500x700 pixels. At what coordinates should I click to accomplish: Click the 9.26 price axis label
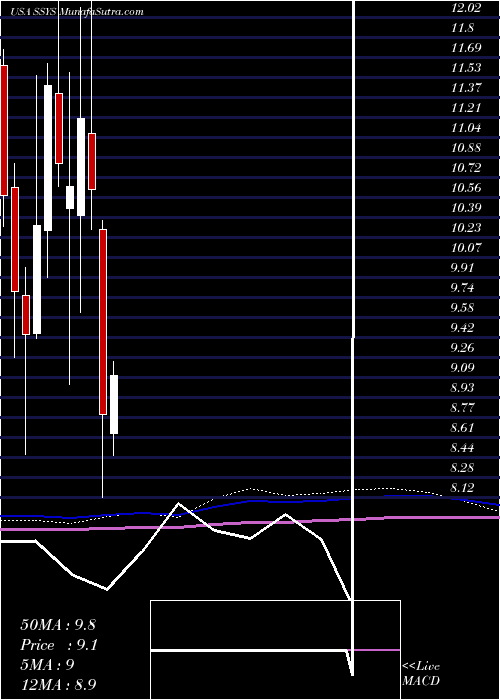[462, 348]
